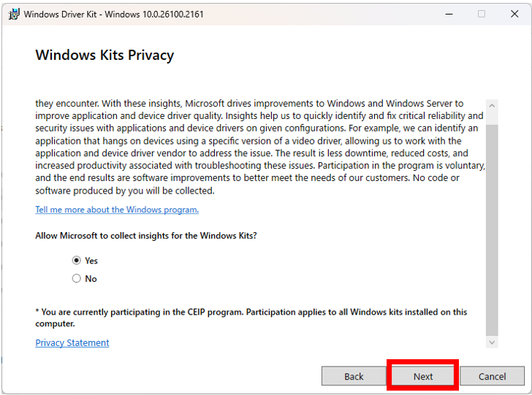Go back with the Back button
532x395 pixels.
tap(354, 377)
